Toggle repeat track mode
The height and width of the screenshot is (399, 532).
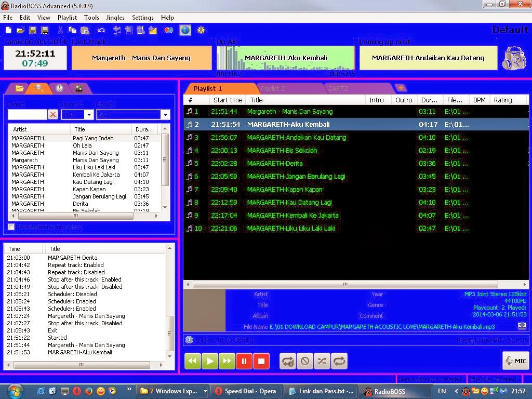tap(287, 361)
